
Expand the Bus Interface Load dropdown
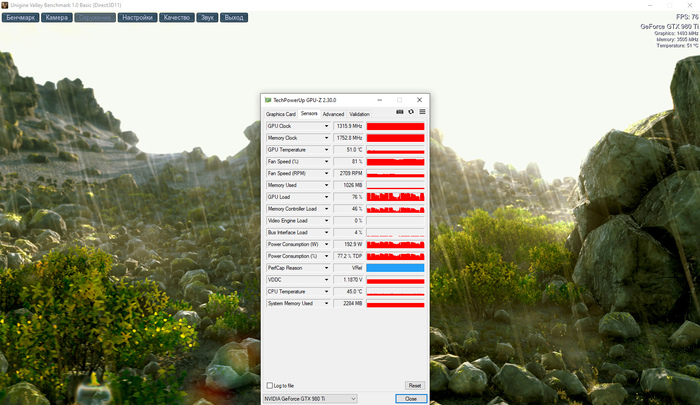click(326, 233)
